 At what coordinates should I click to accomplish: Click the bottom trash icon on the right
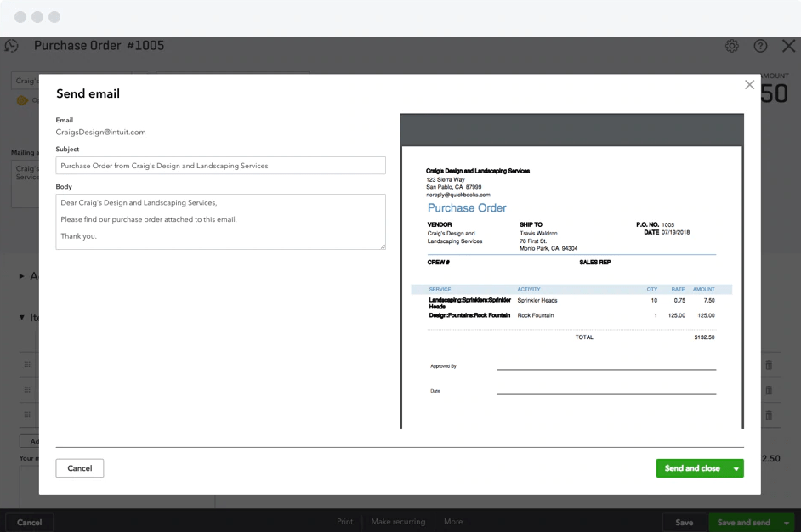[769, 416]
